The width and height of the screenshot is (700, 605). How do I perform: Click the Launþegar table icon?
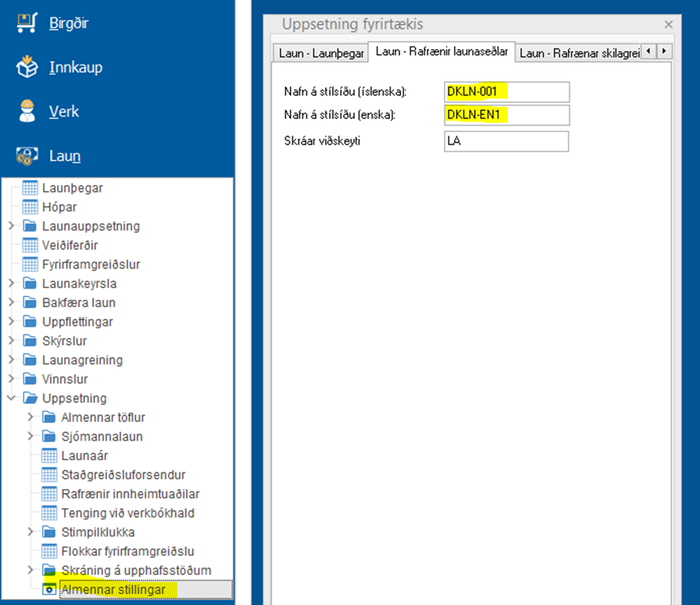(30, 188)
